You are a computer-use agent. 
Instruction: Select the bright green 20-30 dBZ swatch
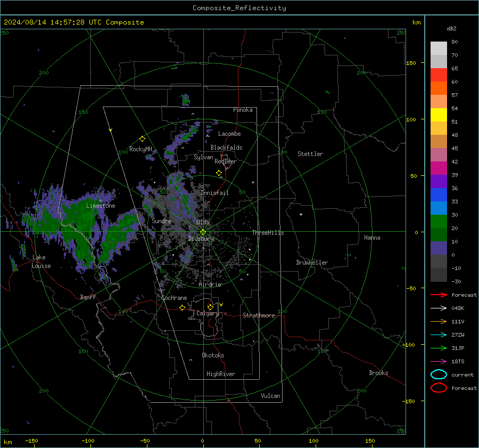point(439,221)
